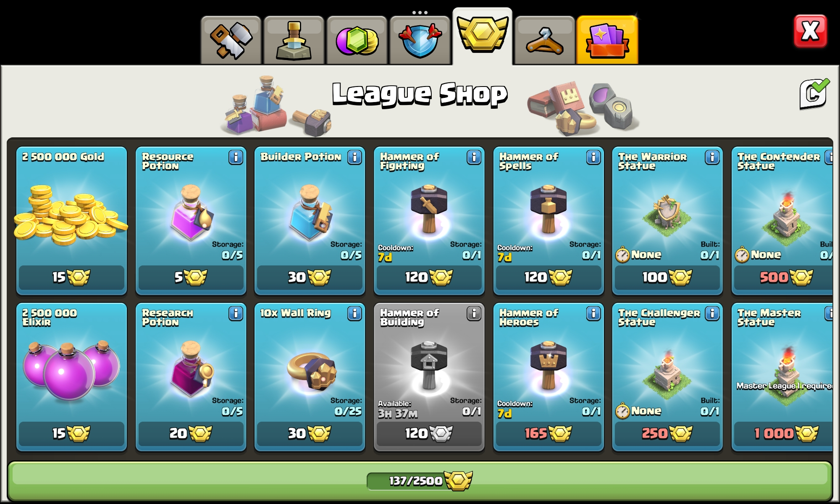The width and height of the screenshot is (840, 504).
Task: Select the hanger cosmetics tab
Action: tap(545, 41)
